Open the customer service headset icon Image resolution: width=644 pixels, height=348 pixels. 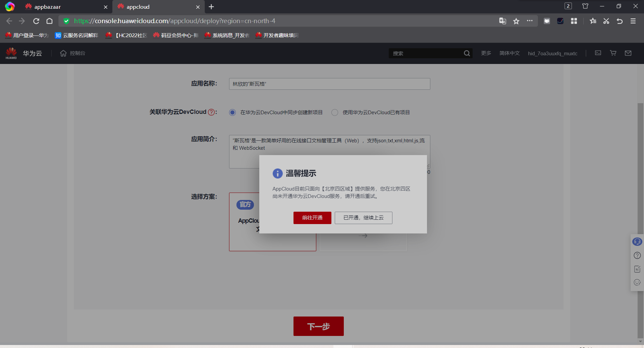tap(637, 241)
